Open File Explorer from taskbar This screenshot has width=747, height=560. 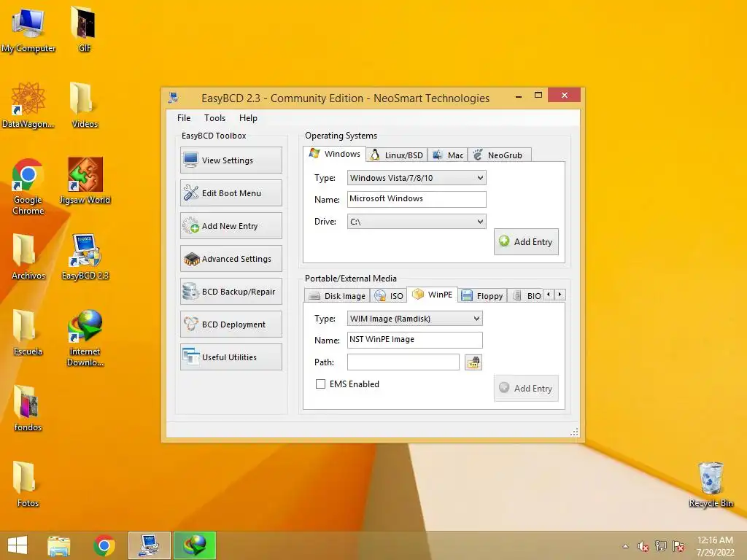(58, 545)
